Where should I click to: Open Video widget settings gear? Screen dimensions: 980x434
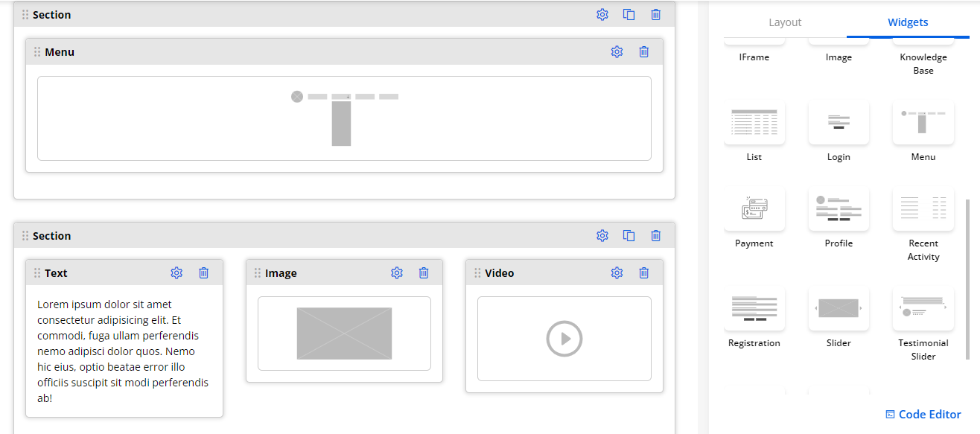pos(617,273)
